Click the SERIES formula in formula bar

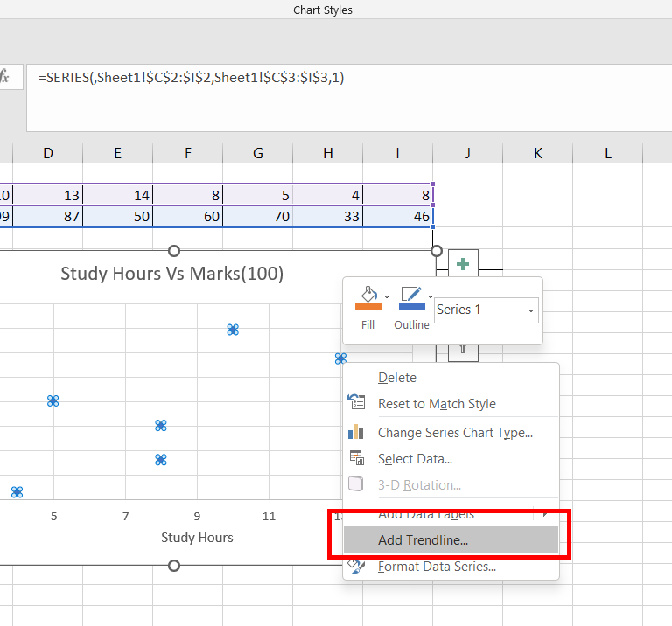(x=191, y=78)
